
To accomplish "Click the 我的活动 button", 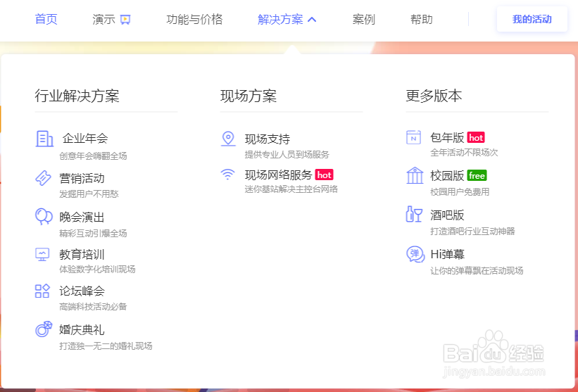I will click(532, 19).
